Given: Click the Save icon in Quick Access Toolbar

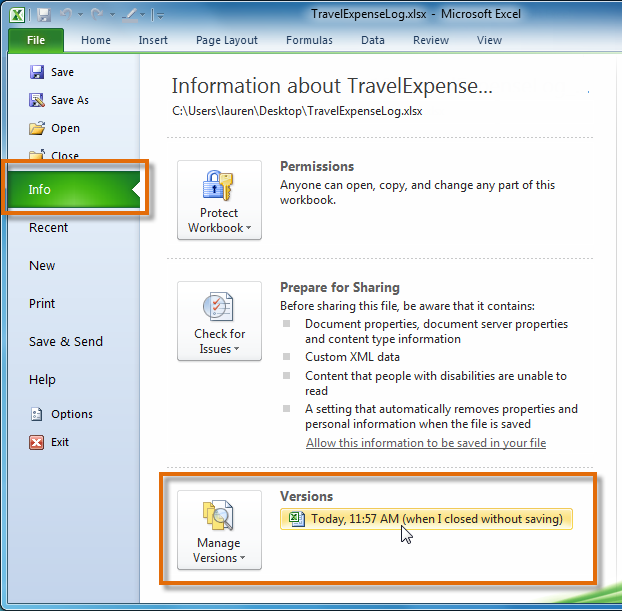Looking at the screenshot, I should pyautogui.click(x=44, y=15).
